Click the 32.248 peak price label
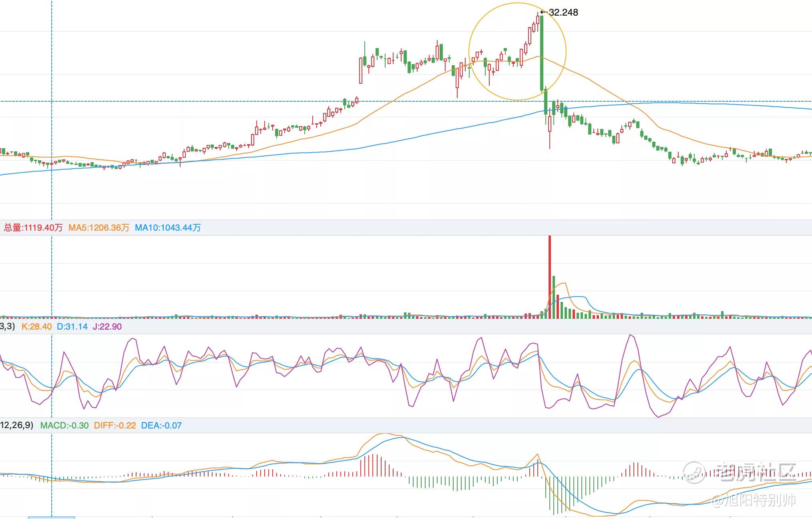The image size is (812, 519). (563, 12)
